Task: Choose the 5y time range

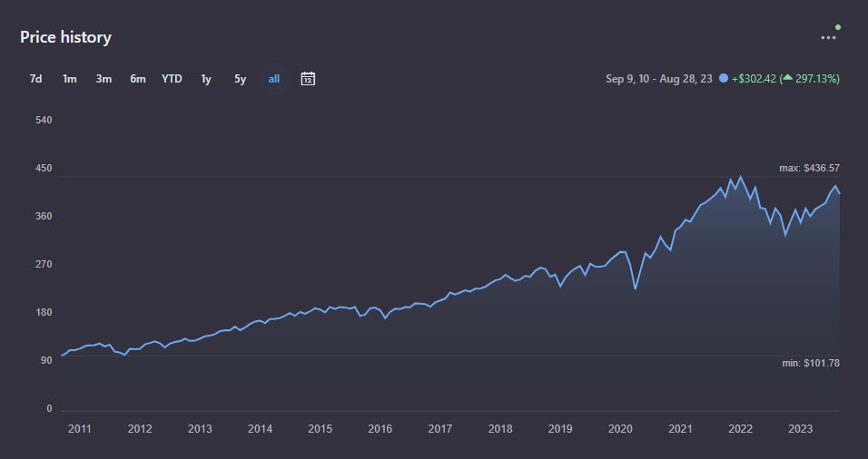Action: point(240,79)
